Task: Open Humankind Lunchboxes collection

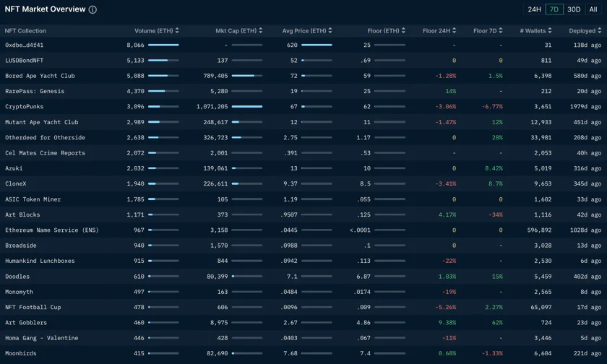Action: pos(40,261)
